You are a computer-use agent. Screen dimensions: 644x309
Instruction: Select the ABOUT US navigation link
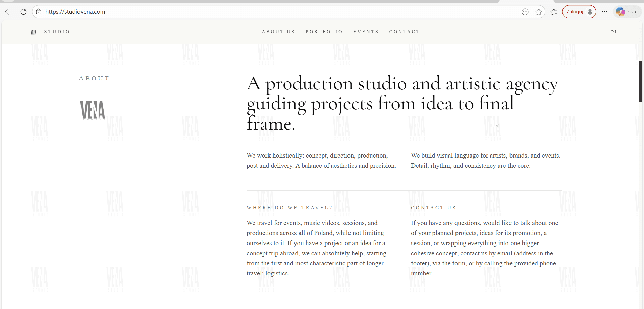(x=278, y=32)
